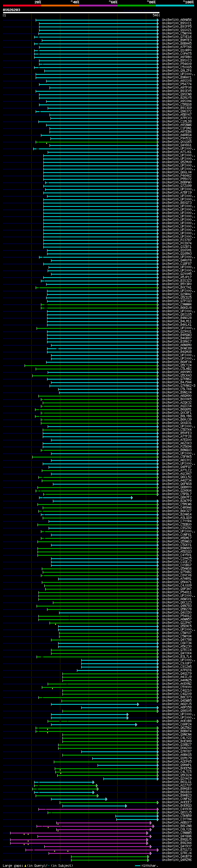Open hit UniRef100_Q6GL04

[x=177, y=172]
